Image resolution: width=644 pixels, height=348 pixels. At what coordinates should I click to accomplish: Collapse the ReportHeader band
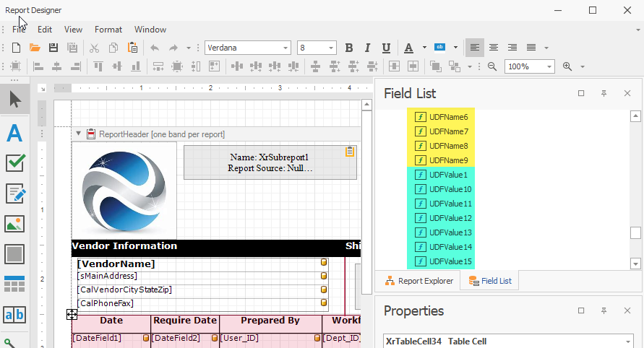[79, 134]
